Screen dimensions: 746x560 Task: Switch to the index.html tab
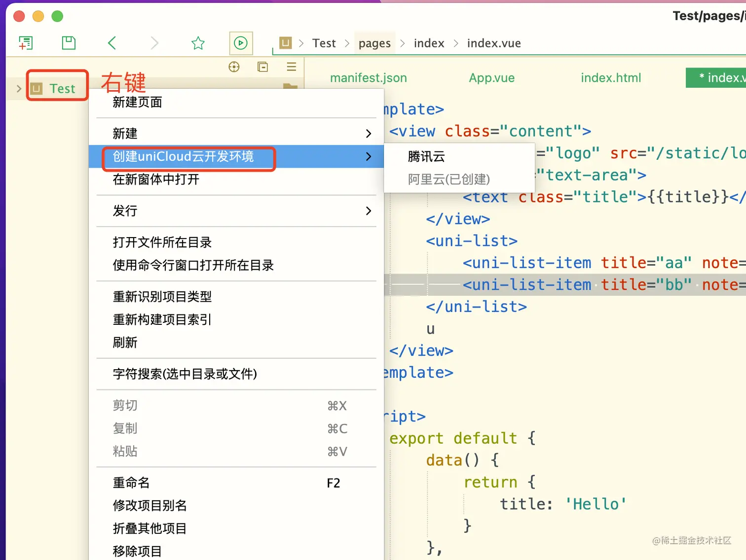611,78
